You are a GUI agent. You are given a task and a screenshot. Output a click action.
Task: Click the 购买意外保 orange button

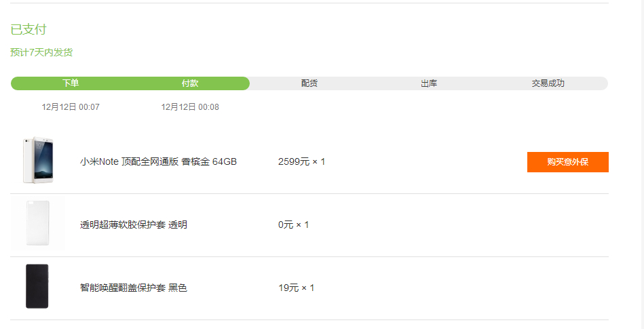[x=567, y=162]
